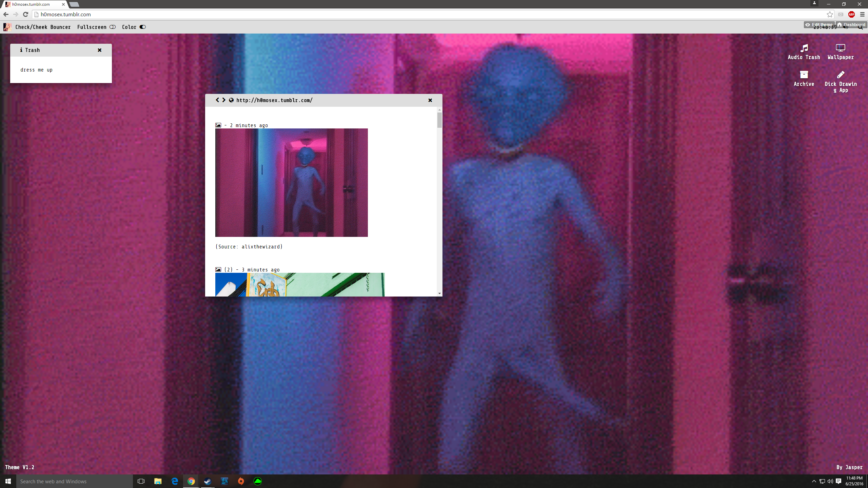
Task: Click the Windows search box
Action: [75, 481]
